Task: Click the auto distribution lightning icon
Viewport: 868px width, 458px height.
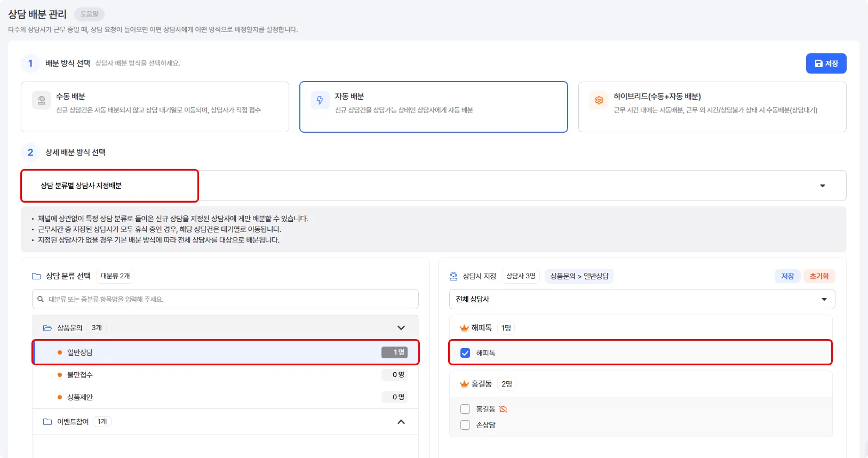Action: tap(320, 100)
